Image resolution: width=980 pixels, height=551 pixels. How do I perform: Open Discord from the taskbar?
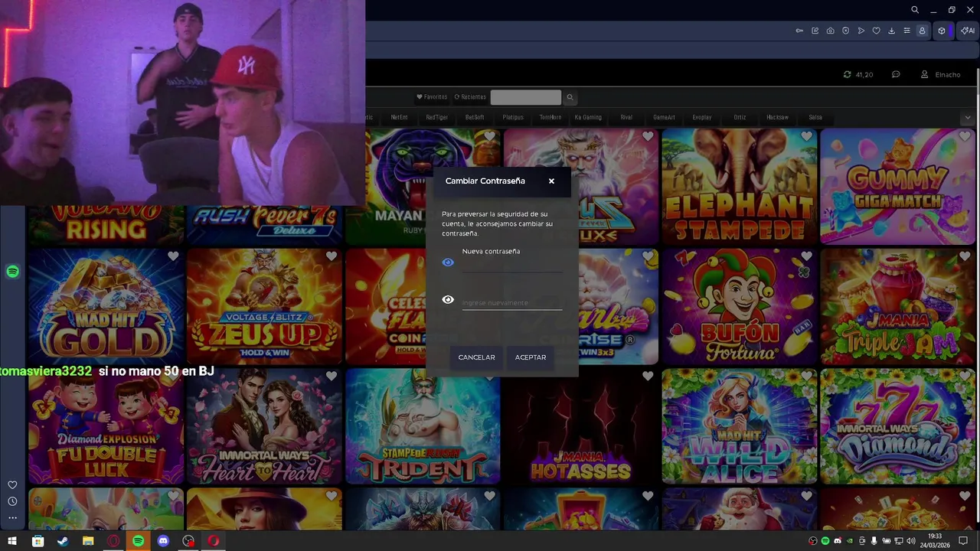163,541
